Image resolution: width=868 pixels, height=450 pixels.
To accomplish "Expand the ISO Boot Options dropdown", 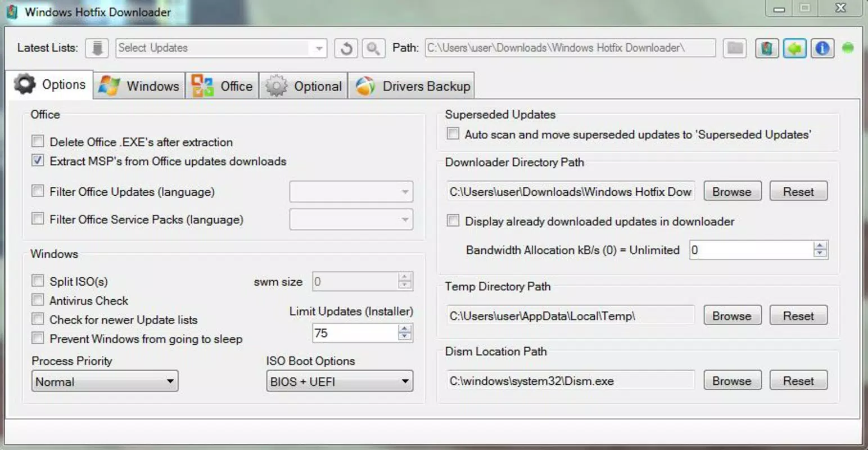I will (340, 381).
